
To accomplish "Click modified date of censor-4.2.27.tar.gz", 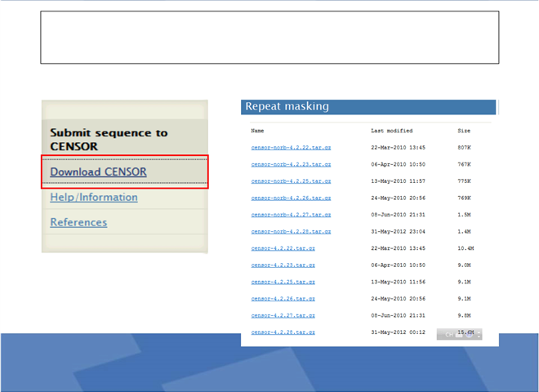I will [398, 315].
